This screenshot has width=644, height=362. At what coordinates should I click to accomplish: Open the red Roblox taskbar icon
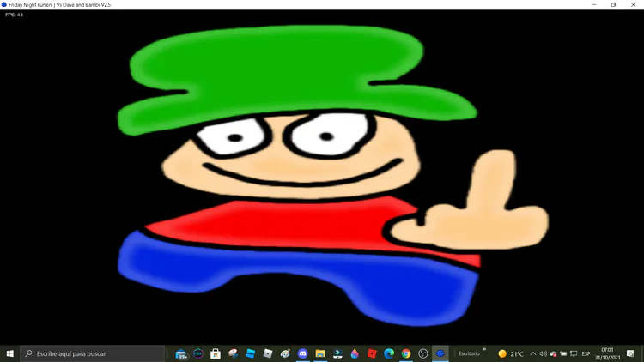pyautogui.click(x=372, y=353)
